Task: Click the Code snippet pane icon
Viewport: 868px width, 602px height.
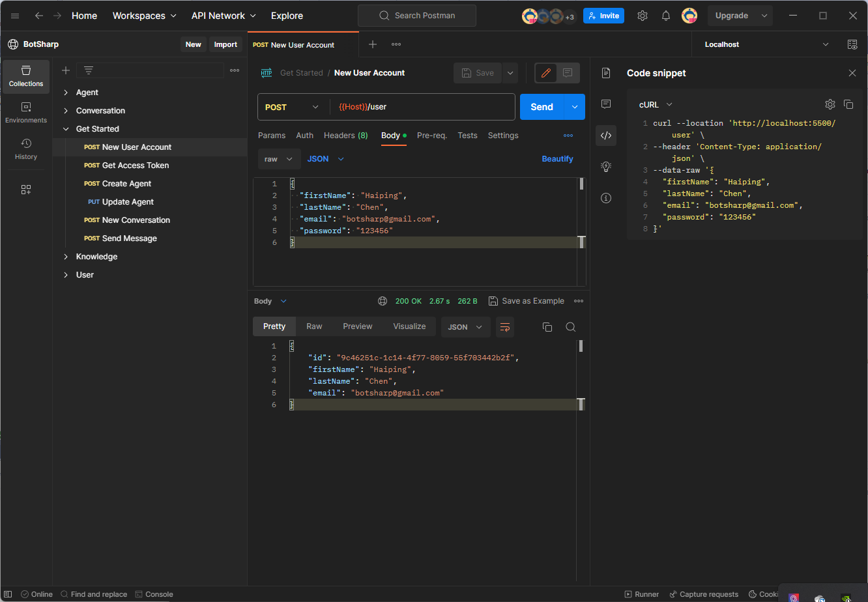Action: (x=606, y=136)
